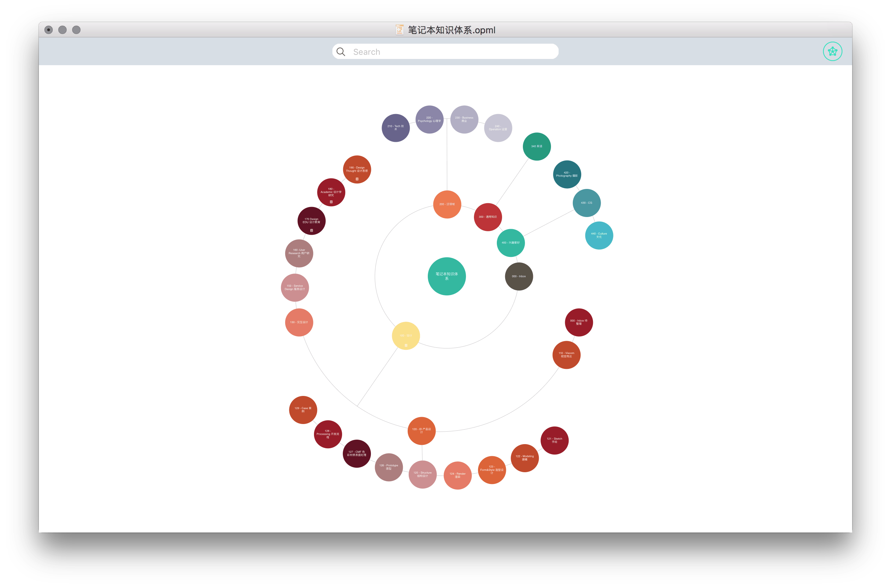Select the 000 - Inbox gray node
Screen dimensions: 891x588
[519, 276]
